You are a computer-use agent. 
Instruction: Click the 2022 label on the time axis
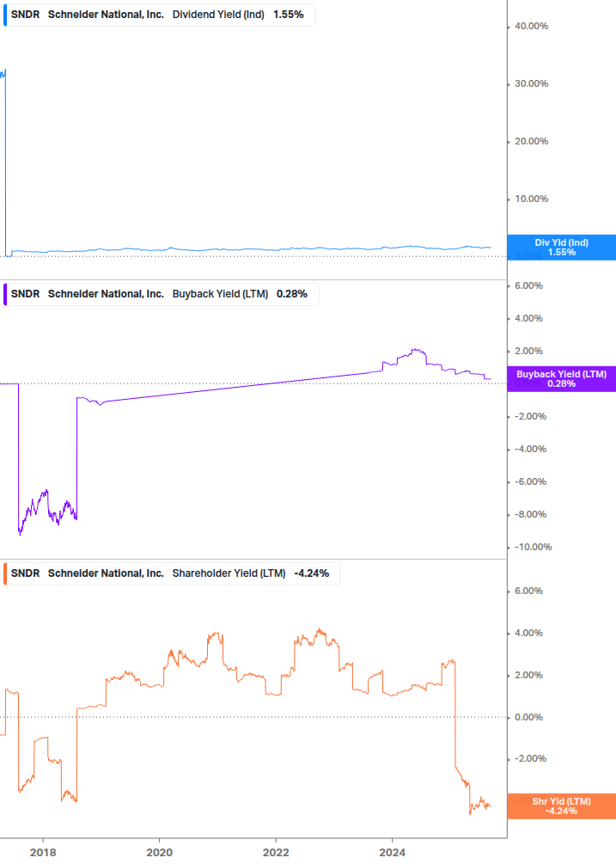[x=276, y=853]
